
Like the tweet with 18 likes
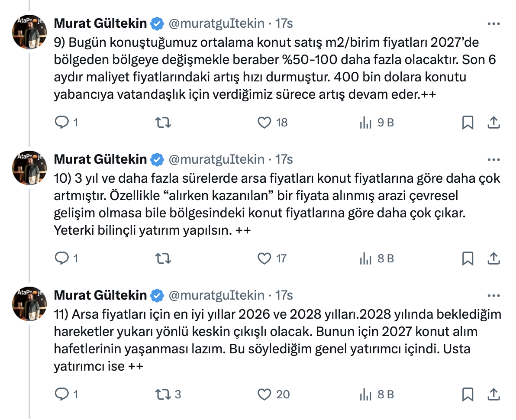[264, 123]
